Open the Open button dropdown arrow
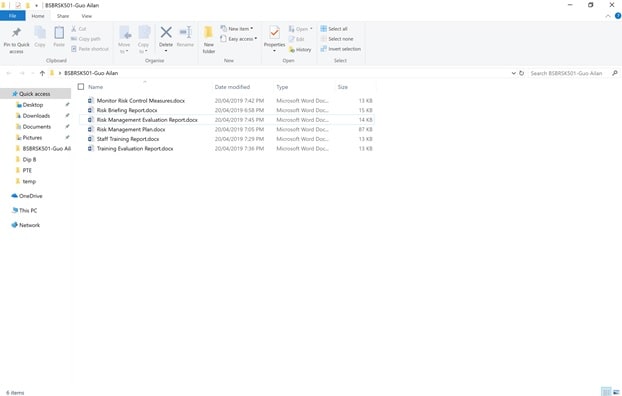The height and width of the screenshot is (396, 622). 311,29
